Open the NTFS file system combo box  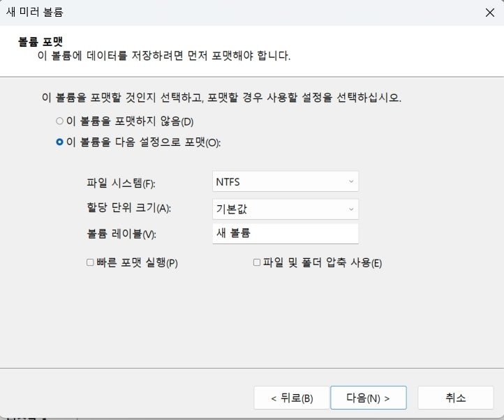point(286,181)
